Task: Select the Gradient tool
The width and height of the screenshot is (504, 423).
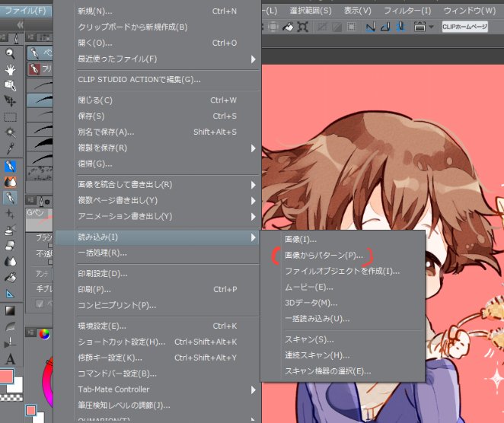Action: click(11, 310)
